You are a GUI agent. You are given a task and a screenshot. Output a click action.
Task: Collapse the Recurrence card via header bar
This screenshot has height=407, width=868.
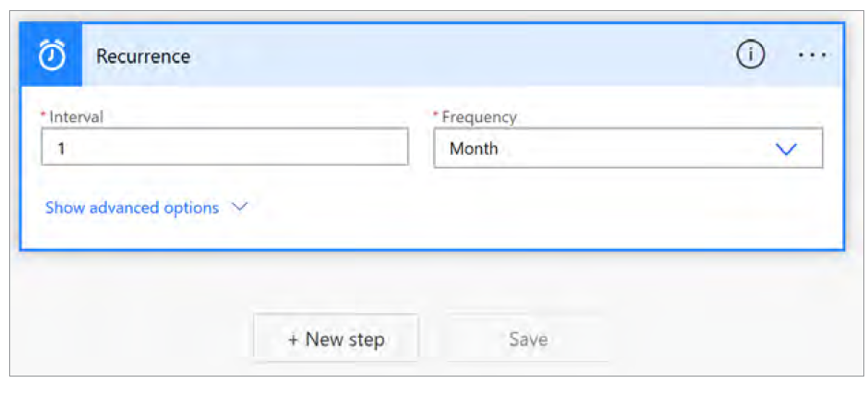point(462,55)
